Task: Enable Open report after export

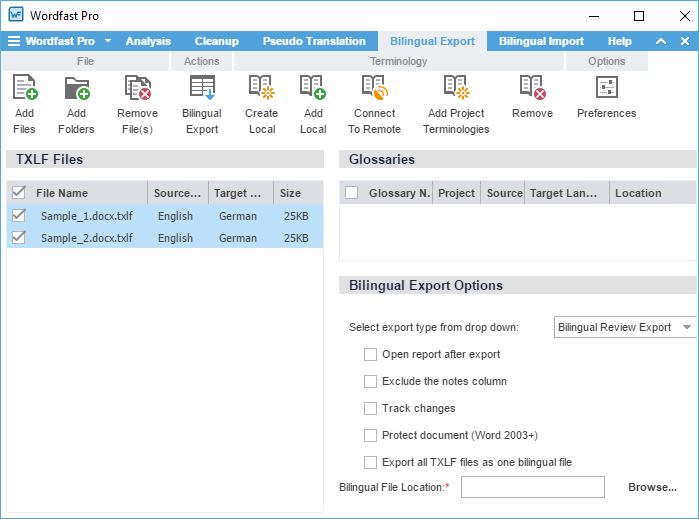Action: click(371, 354)
